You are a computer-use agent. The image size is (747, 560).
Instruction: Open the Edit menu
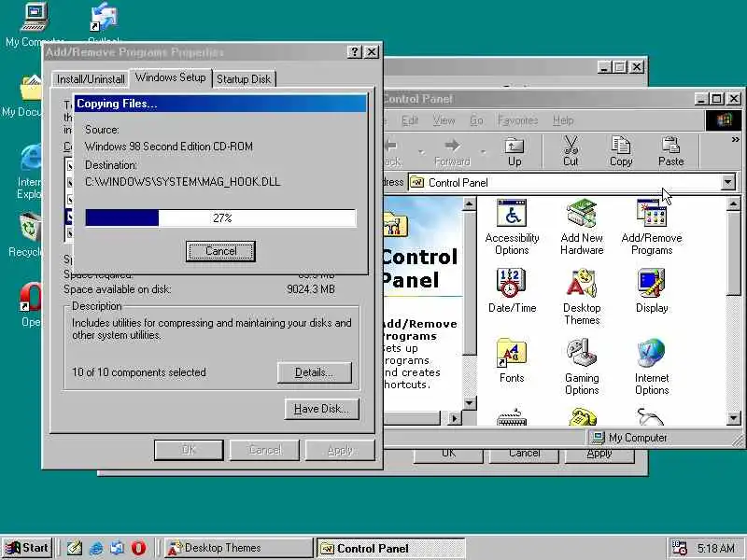click(x=410, y=120)
